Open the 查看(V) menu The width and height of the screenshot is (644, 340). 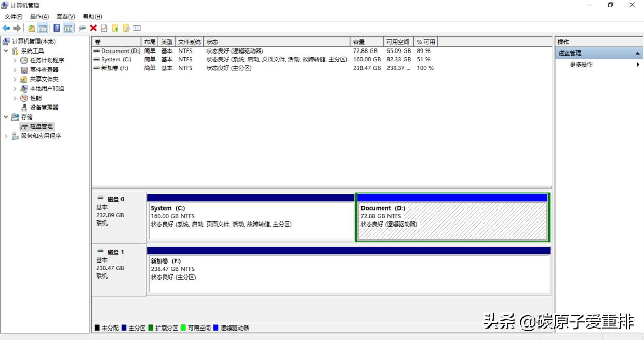pos(66,17)
